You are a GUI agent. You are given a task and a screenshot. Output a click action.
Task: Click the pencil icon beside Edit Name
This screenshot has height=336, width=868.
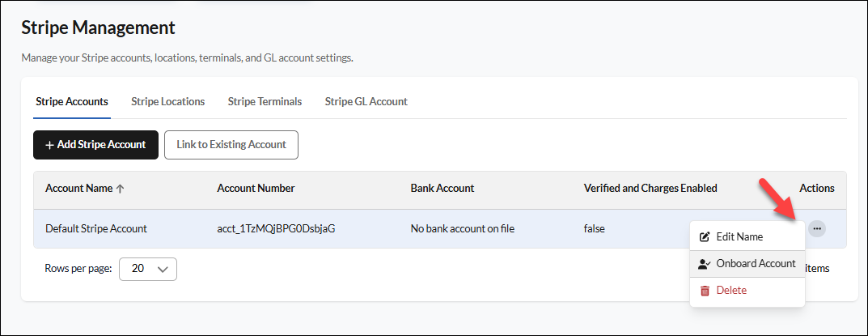click(x=705, y=236)
